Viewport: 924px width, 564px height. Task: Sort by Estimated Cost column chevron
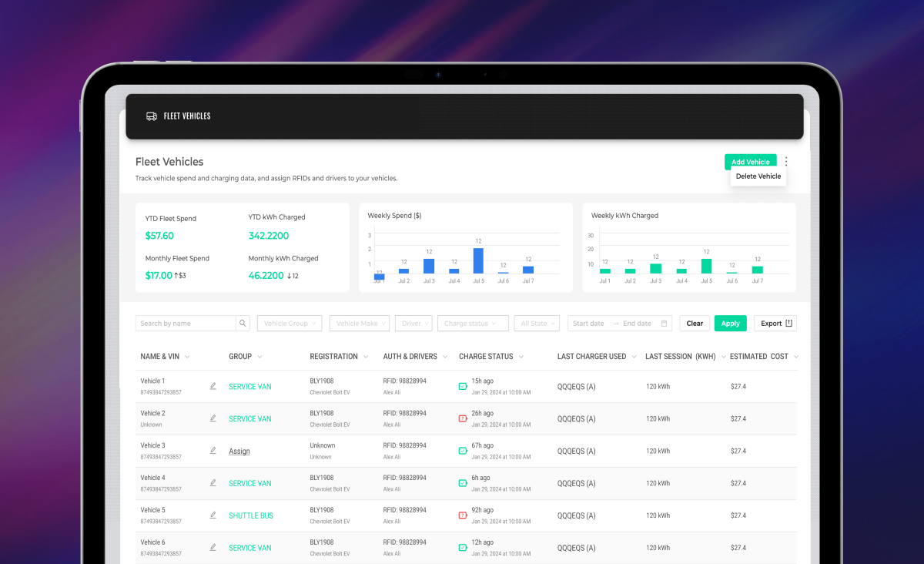point(796,357)
